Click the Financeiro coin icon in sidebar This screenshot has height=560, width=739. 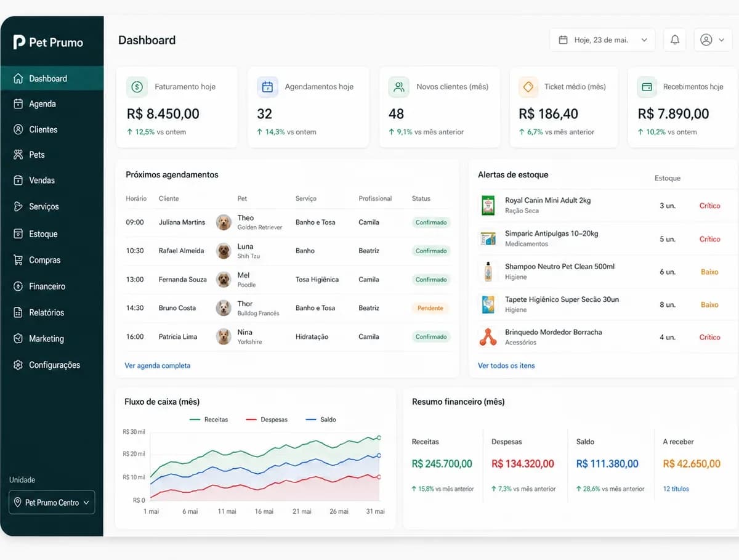point(18,286)
